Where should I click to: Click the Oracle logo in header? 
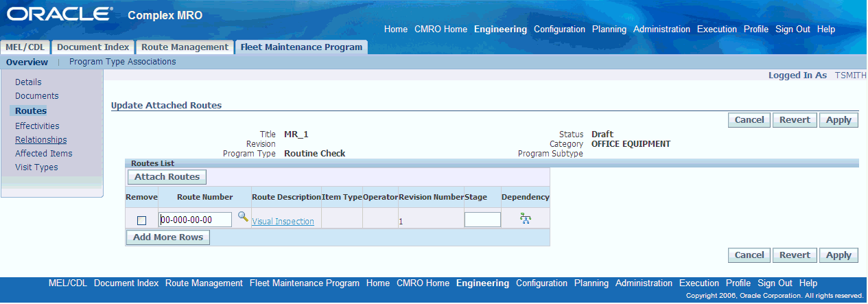point(60,14)
